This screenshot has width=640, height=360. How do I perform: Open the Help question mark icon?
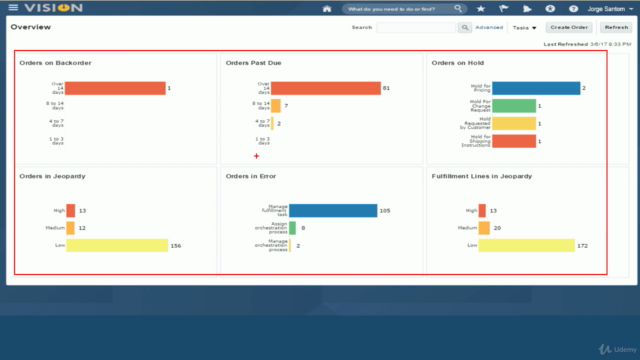[573, 9]
